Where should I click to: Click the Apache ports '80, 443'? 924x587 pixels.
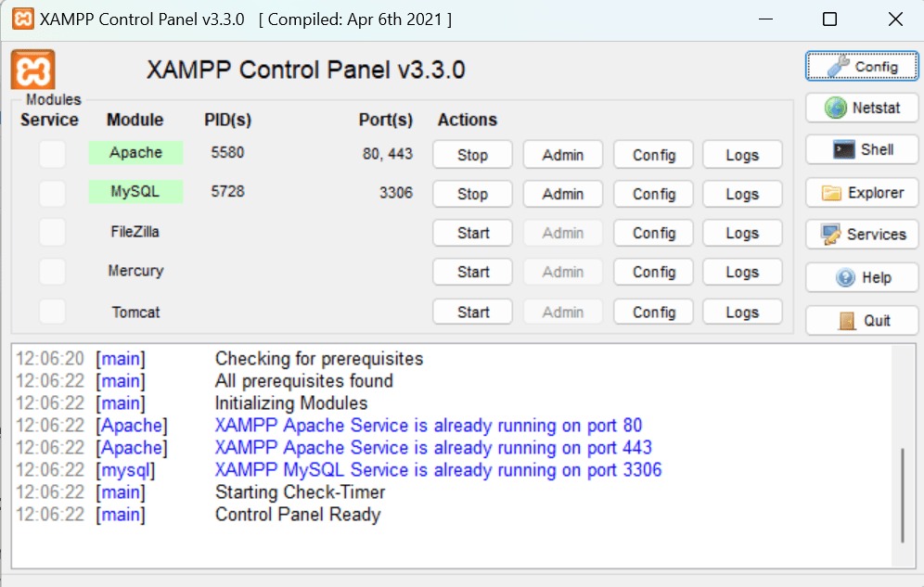(x=388, y=154)
